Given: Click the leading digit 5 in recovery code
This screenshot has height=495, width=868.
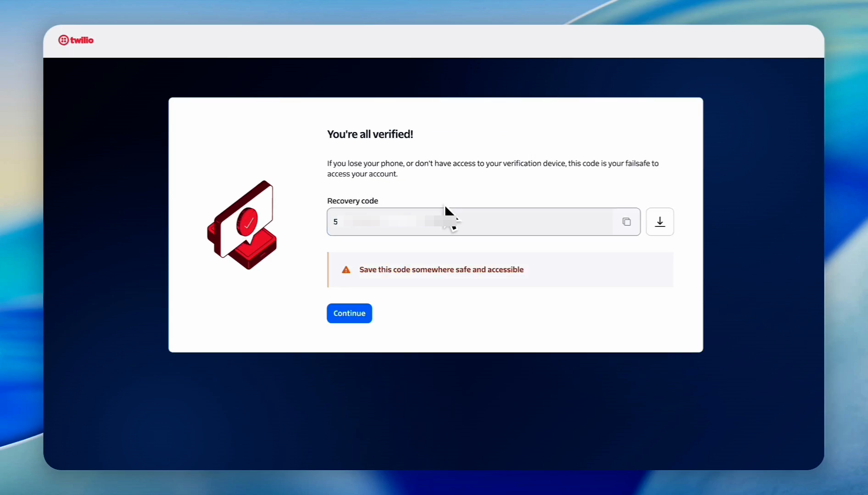Looking at the screenshot, I should click(x=335, y=222).
